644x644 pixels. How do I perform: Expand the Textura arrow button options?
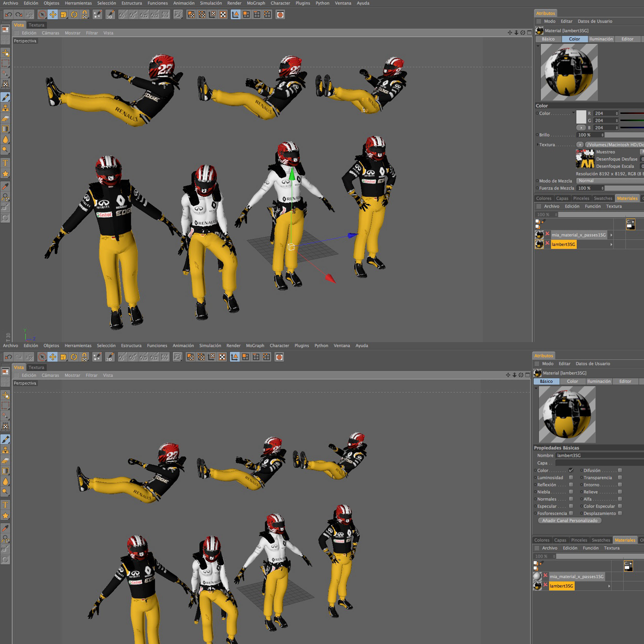580,145
